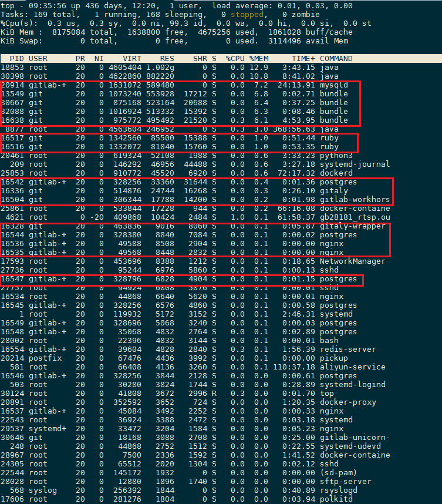Image resolution: width=442 pixels, height=504 pixels.
Task: Click PID 16638 bundle process
Action: (x=174, y=120)
